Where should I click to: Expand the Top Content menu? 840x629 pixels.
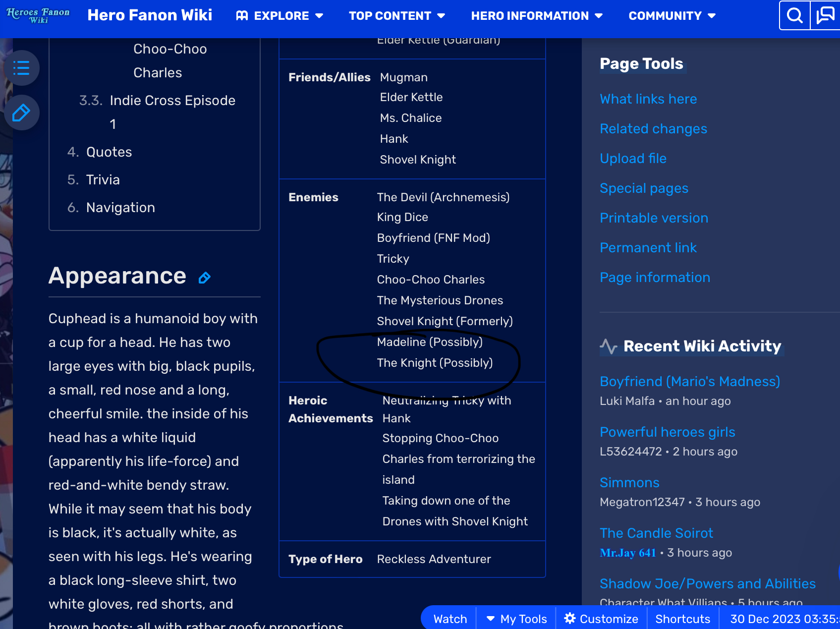397,16
